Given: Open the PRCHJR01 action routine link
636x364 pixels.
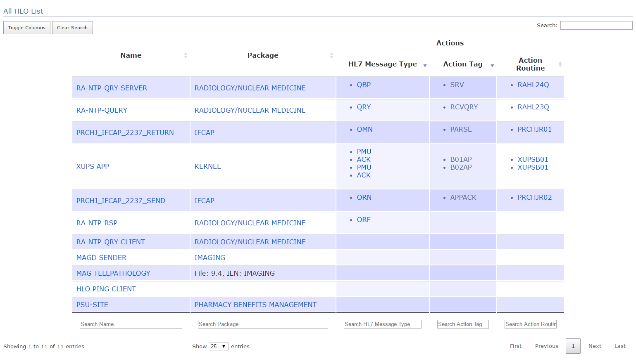Looking at the screenshot, I should [x=534, y=129].
